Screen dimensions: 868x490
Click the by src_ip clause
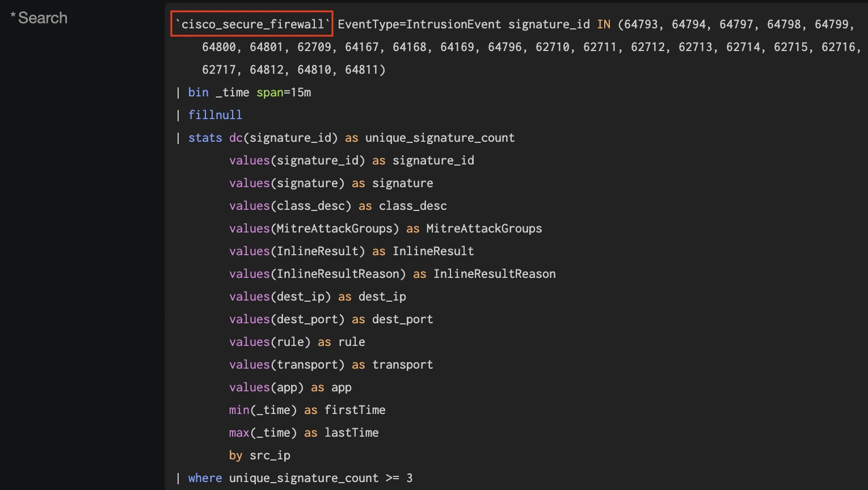point(260,455)
